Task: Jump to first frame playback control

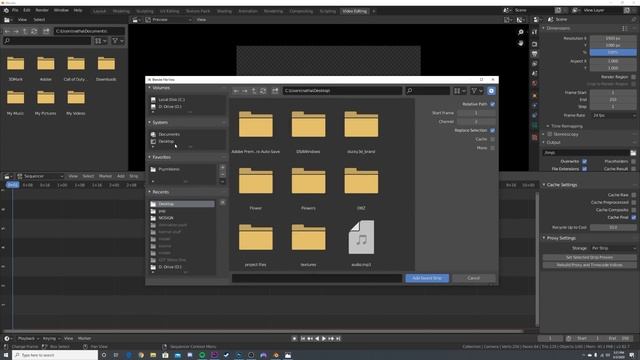Action: [303, 338]
